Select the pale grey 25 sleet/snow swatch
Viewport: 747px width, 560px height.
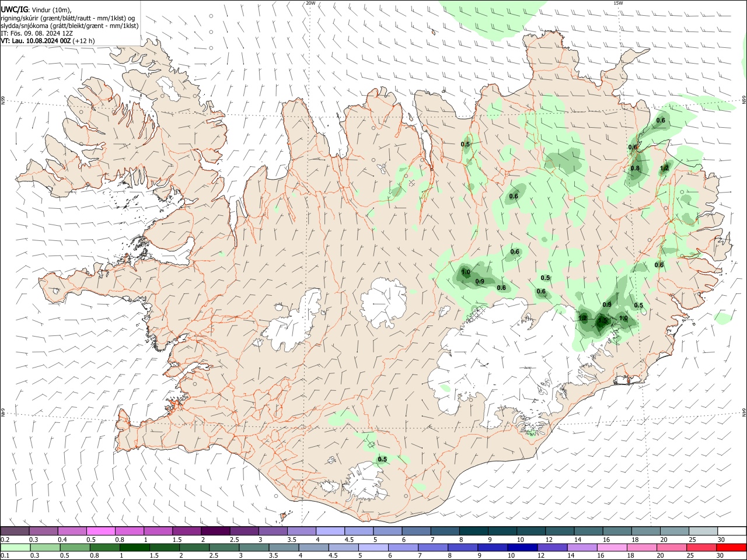(703, 531)
